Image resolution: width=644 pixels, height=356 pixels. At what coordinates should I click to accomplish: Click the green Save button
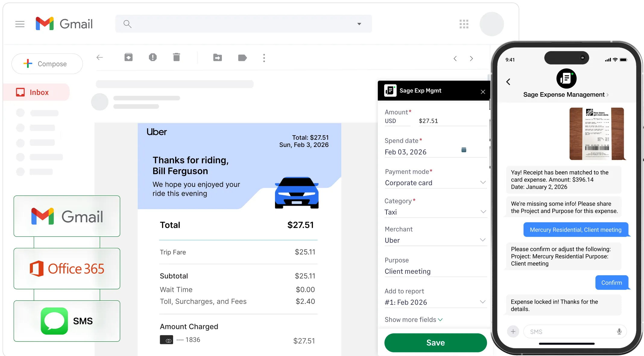pos(435,342)
